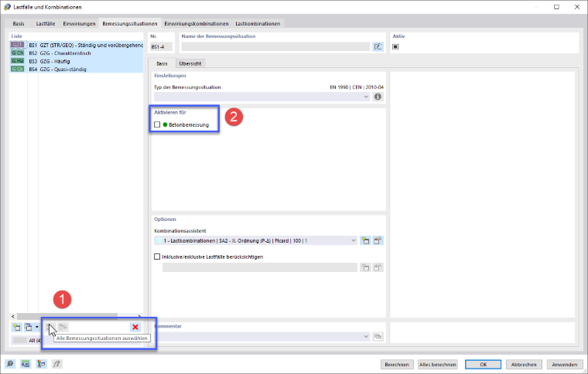The height and width of the screenshot is (374, 588).
Task: Select BS3 GZG - Häufig row
Action: click(77, 61)
